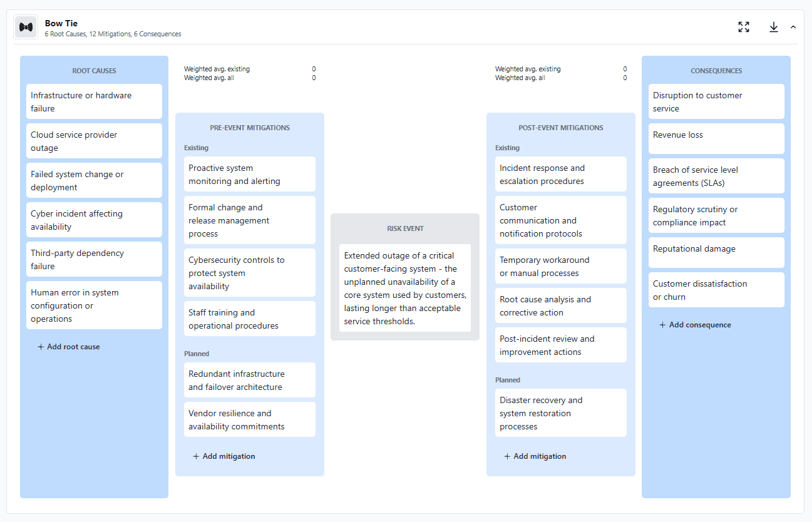Screen dimensions: 812x522
Task: Select the Risk Event card about extended outage
Action: (x=404, y=287)
